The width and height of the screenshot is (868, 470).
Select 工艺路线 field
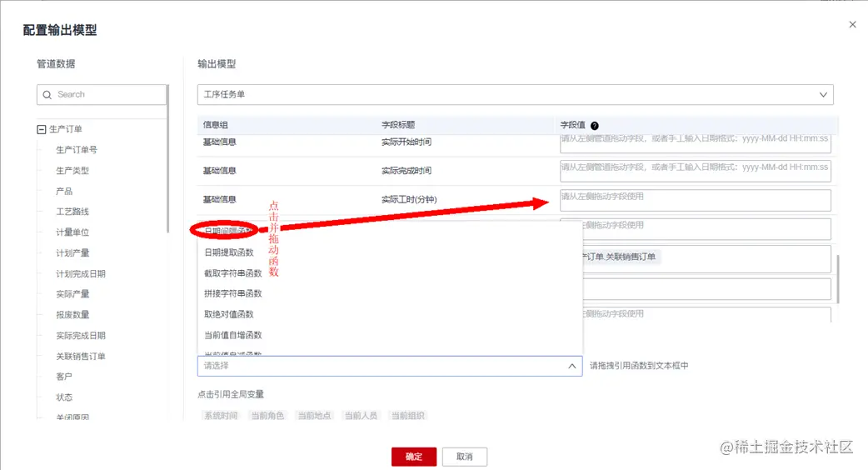click(72, 212)
